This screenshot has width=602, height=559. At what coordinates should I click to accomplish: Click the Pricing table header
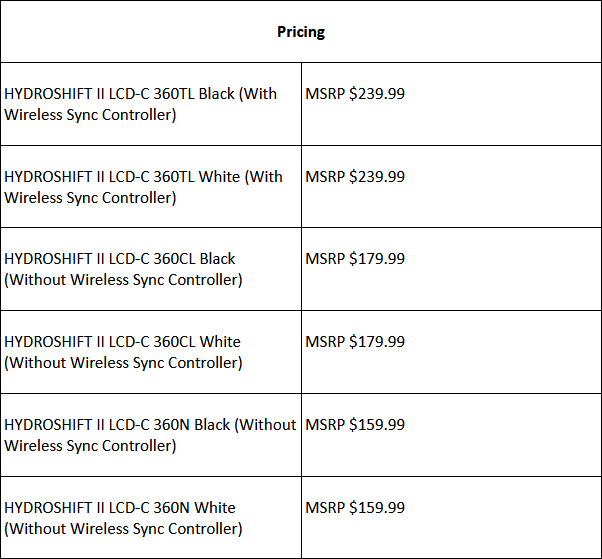(301, 31)
